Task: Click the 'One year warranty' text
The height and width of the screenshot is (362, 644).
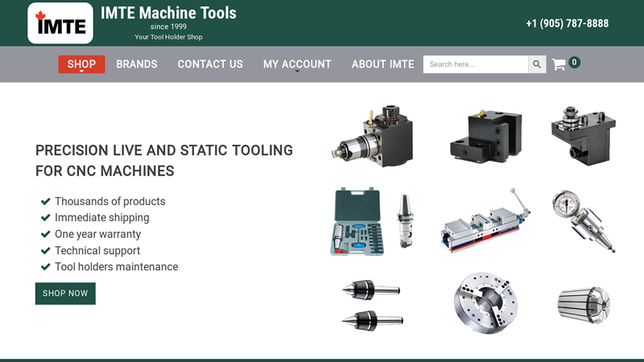Action: (x=97, y=234)
